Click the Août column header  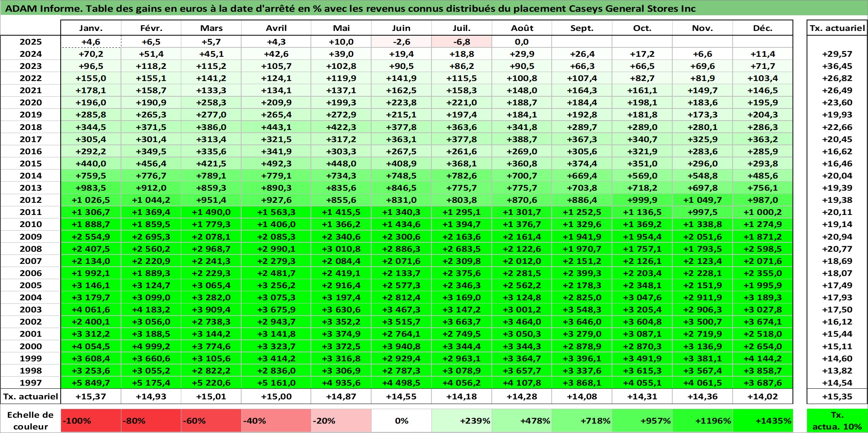522,28
